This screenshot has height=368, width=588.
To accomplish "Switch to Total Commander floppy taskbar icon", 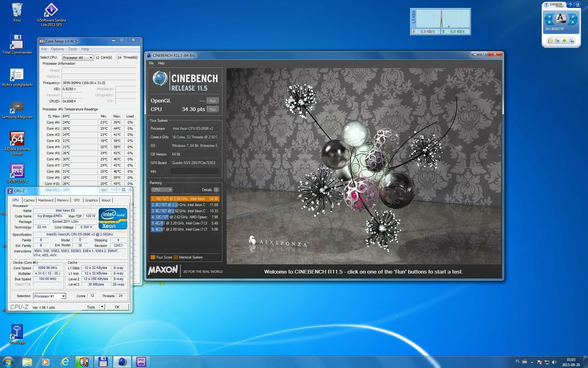I will tap(103, 362).
